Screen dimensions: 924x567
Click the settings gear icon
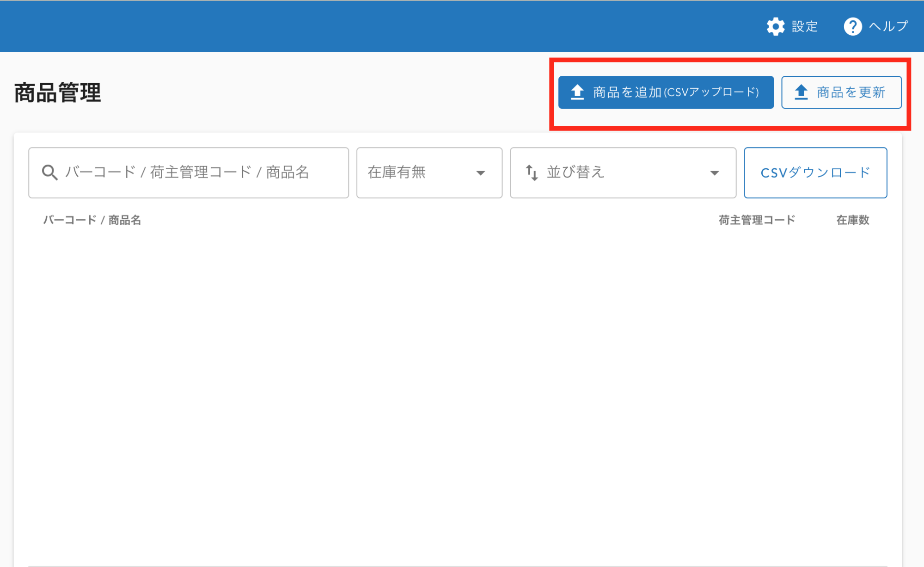[775, 26]
